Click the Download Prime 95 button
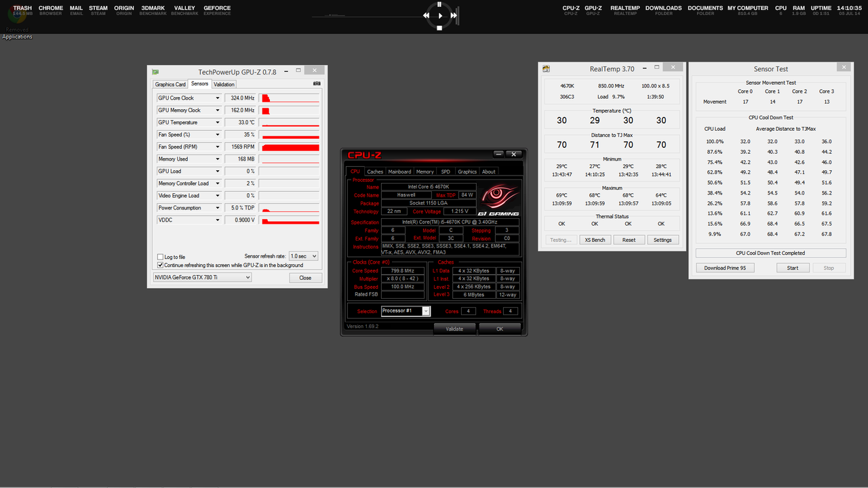Screen dimensions: 868x488 (724, 268)
